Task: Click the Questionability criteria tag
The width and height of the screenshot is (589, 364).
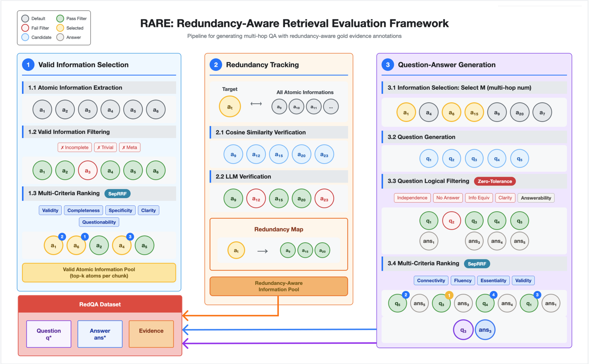Action: pos(99,222)
